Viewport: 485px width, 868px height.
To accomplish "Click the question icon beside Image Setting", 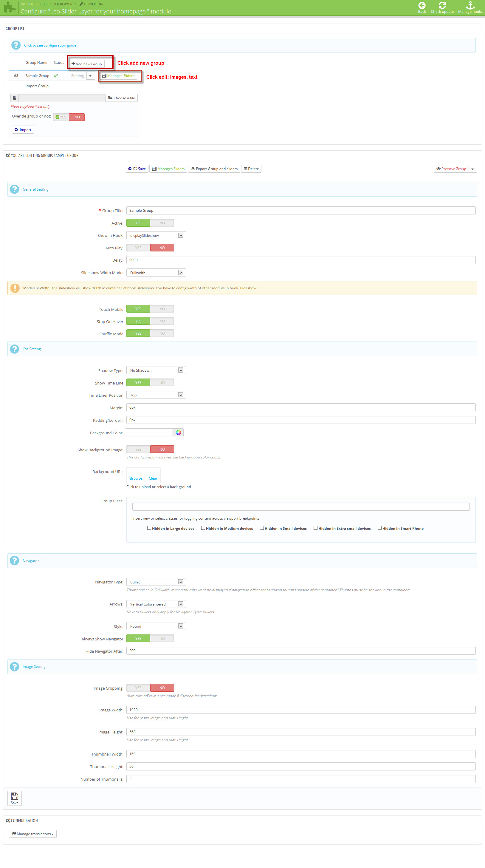I will tap(15, 666).
